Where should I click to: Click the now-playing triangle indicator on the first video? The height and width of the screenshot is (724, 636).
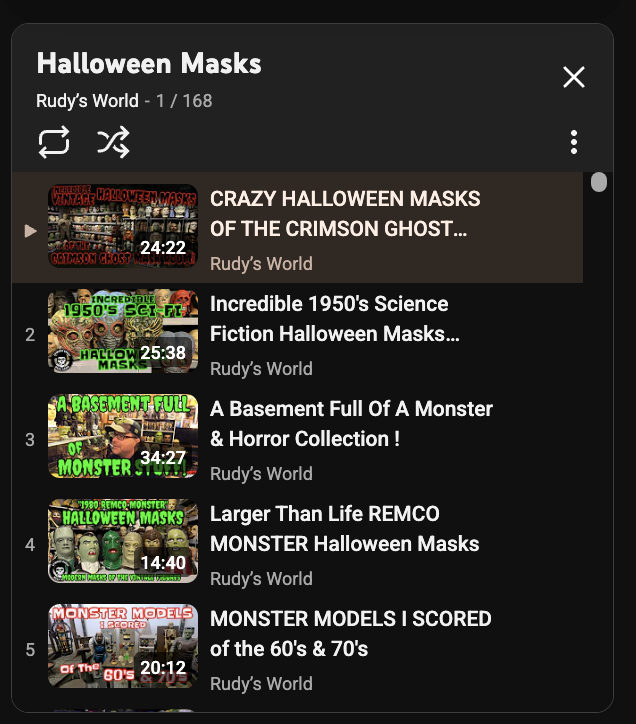point(30,230)
